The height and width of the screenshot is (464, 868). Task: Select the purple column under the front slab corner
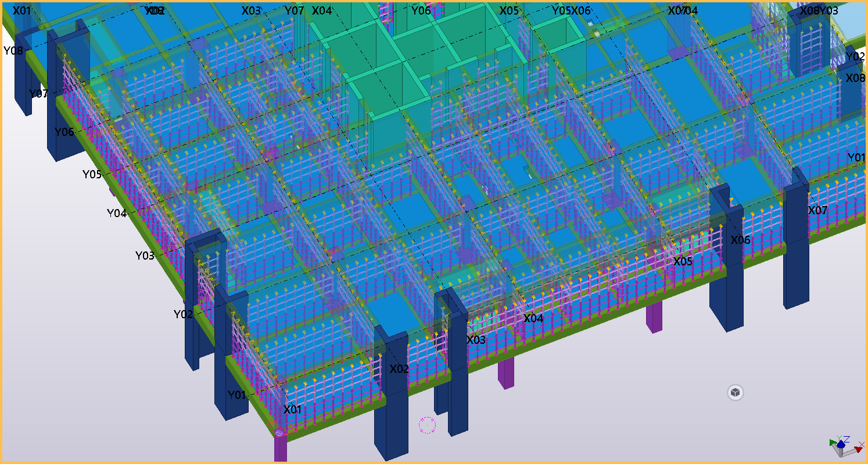280,448
